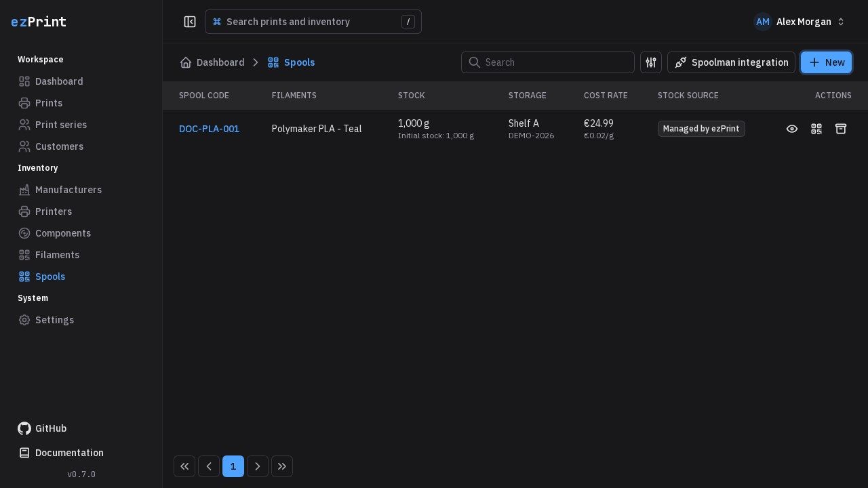Click the Spools breadcrumb item
Viewport: 868px width, 488px height.
[x=292, y=62]
